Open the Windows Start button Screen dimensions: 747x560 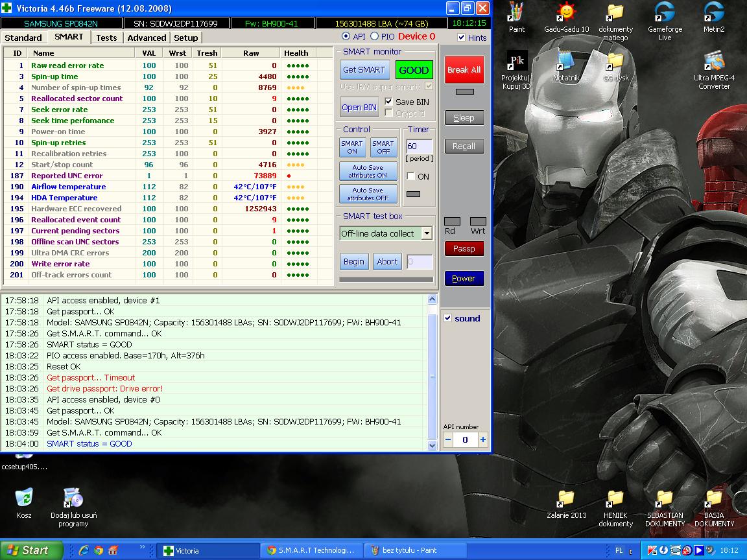(x=31, y=550)
